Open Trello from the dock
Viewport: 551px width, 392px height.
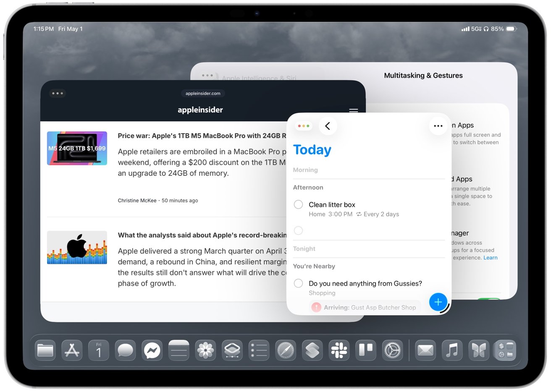366,350
